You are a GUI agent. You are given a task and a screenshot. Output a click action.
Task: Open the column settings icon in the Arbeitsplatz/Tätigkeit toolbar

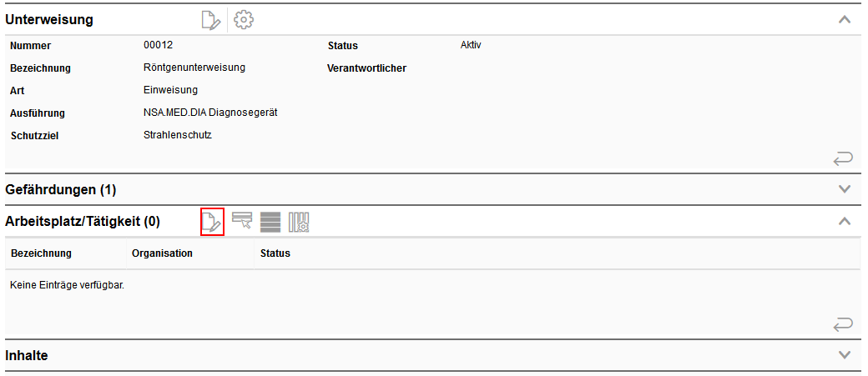pyautogui.click(x=299, y=222)
